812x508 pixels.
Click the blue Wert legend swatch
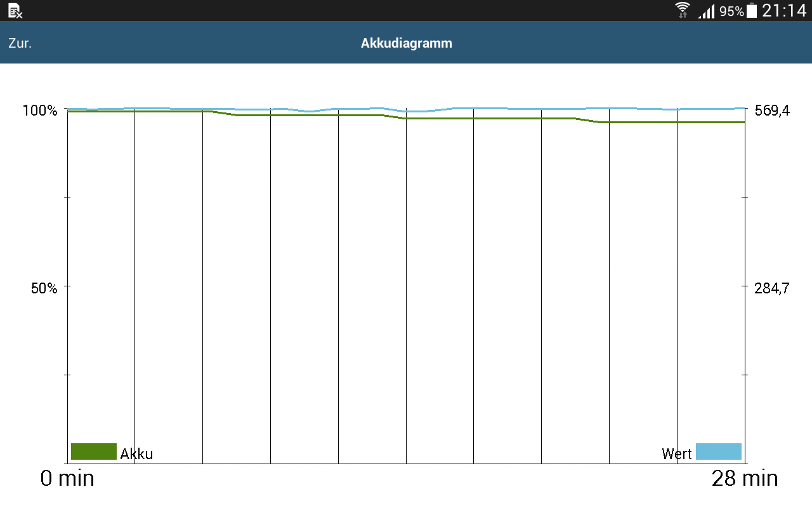point(718,451)
